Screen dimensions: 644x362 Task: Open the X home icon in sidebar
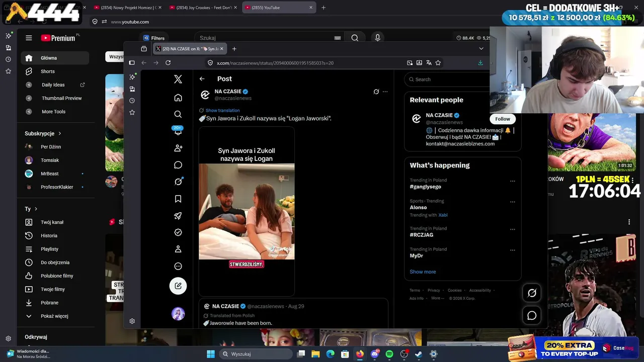click(x=178, y=98)
